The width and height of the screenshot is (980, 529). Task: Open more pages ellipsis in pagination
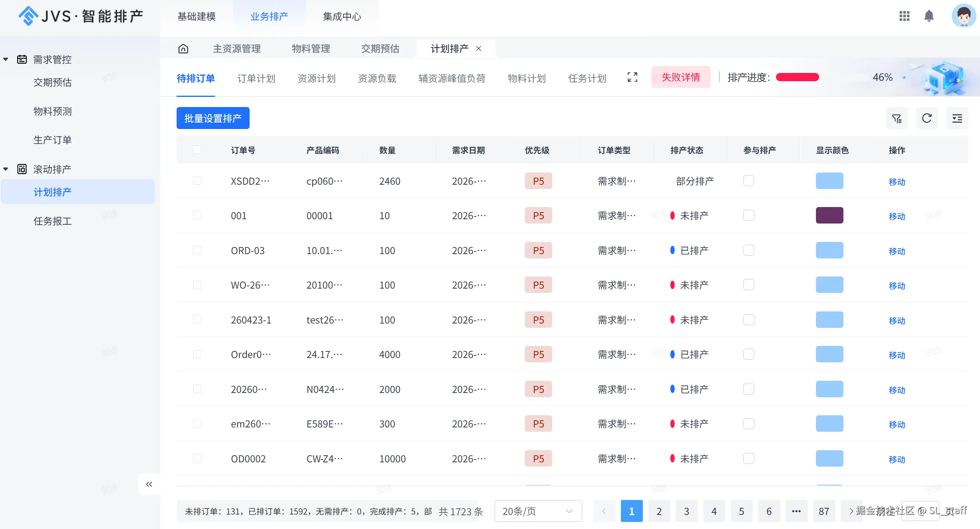point(796,511)
